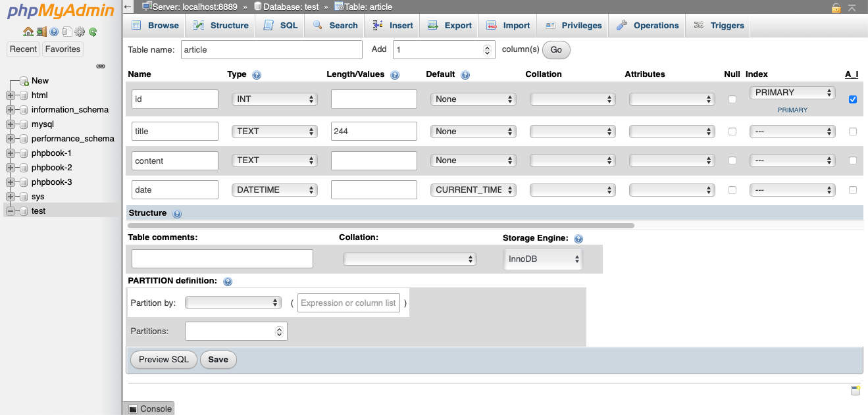Viewport: 868px width, 415px height.
Task: Check the Null checkbox for id column
Action: pyautogui.click(x=732, y=99)
